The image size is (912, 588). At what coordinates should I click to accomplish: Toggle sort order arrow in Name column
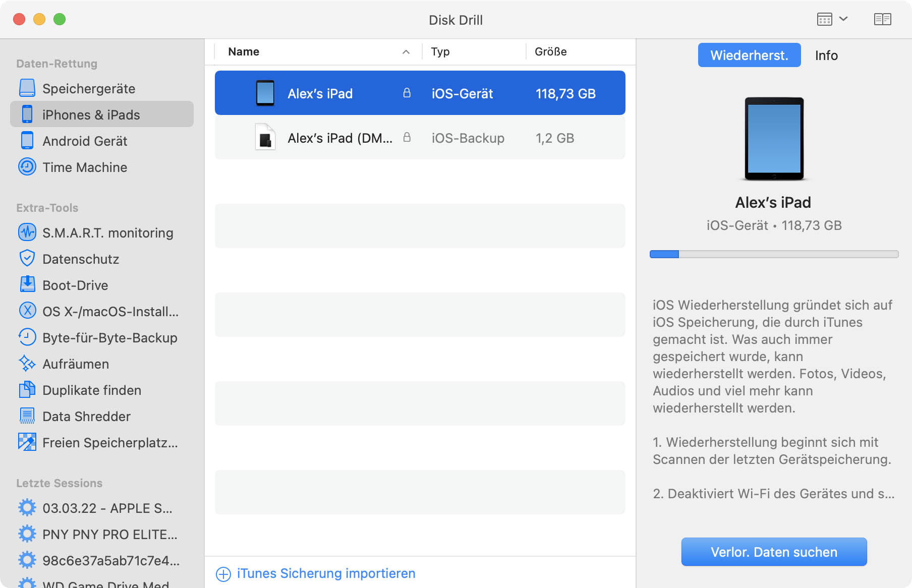406,52
